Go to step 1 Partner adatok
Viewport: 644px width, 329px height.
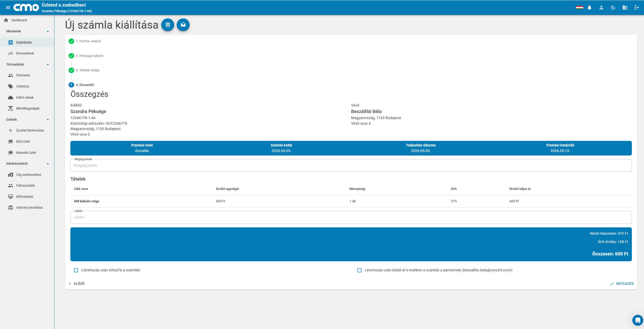coord(85,41)
